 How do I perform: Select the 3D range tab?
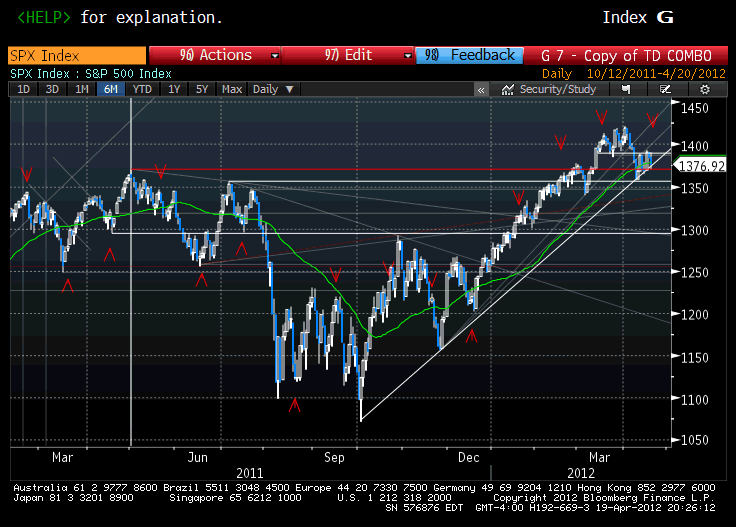(52, 89)
